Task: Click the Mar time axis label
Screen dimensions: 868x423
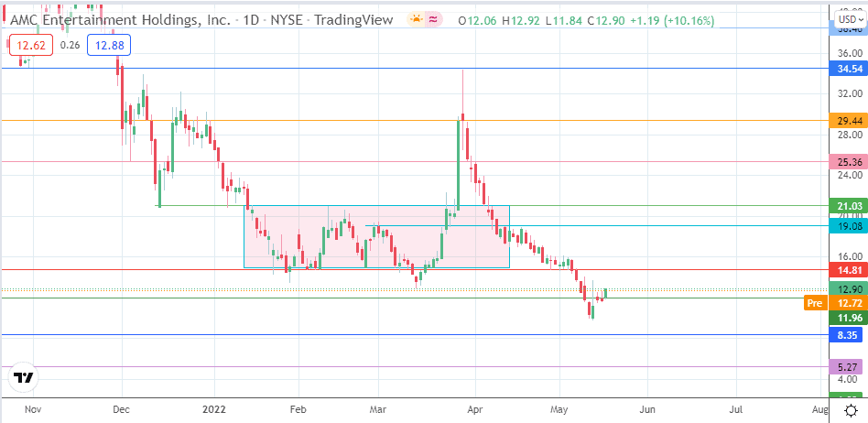Action: click(x=378, y=409)
